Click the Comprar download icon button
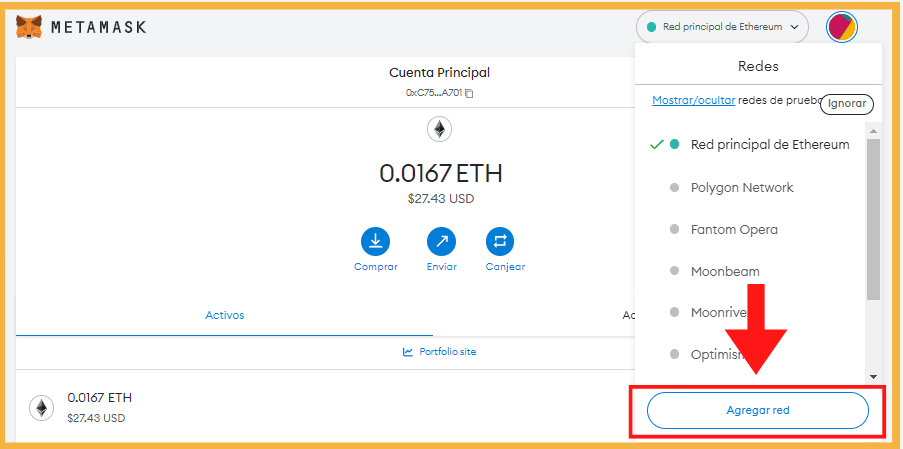 pos(375,242)
